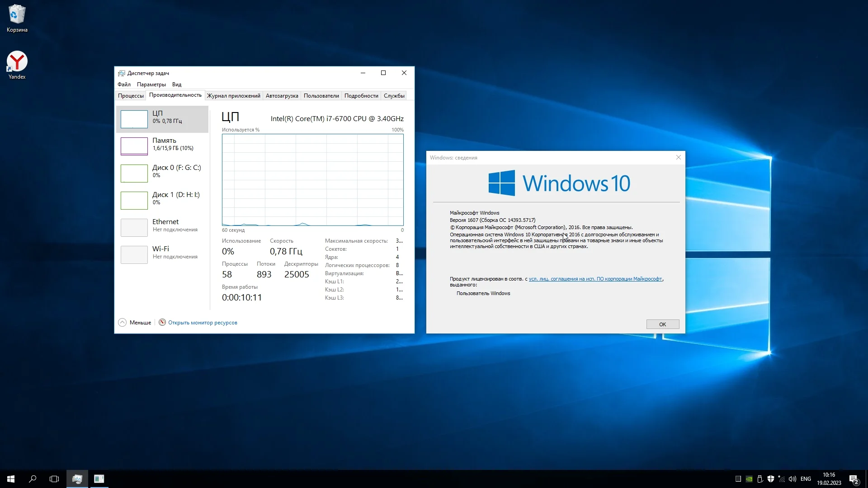The image size is (868, 488).
Task: Switch to the Процессы tab
Action: click(x=131, y=96)
